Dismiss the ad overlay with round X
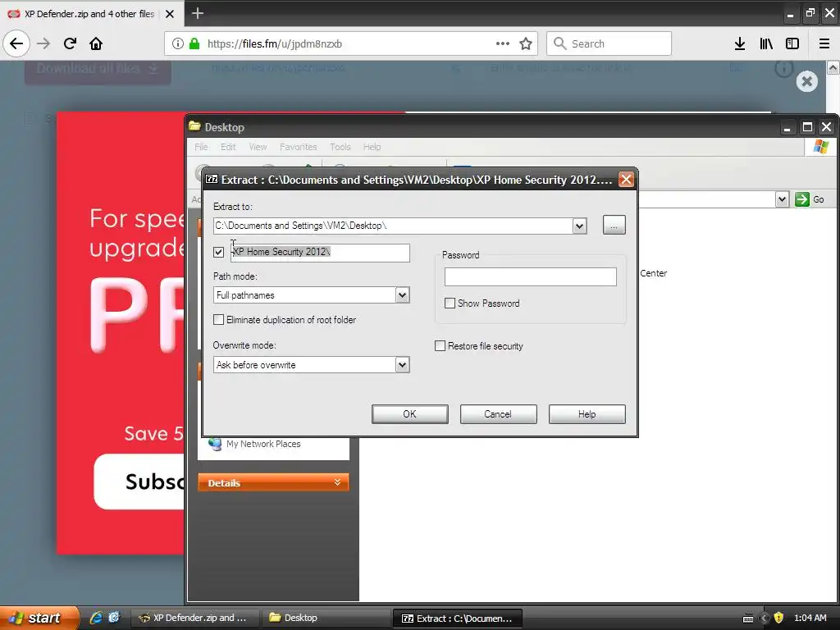840x630 pixels. point(807,81)
